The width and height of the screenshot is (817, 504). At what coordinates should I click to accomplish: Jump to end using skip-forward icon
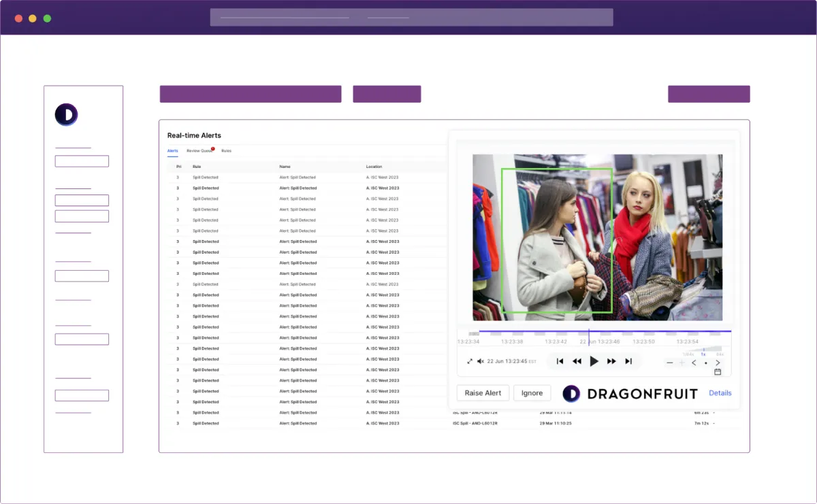pos(629,360)
